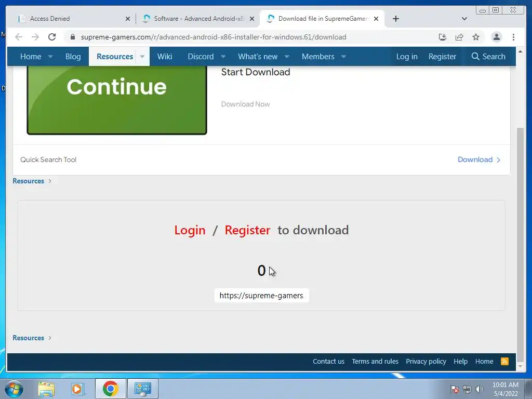
Task: Expand the What's new dropdown arrow
Action: (x=287, y=56)
